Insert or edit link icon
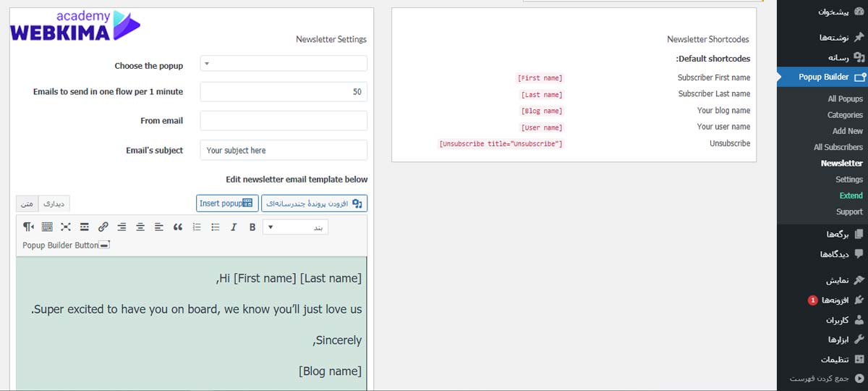 click(103, 227)
